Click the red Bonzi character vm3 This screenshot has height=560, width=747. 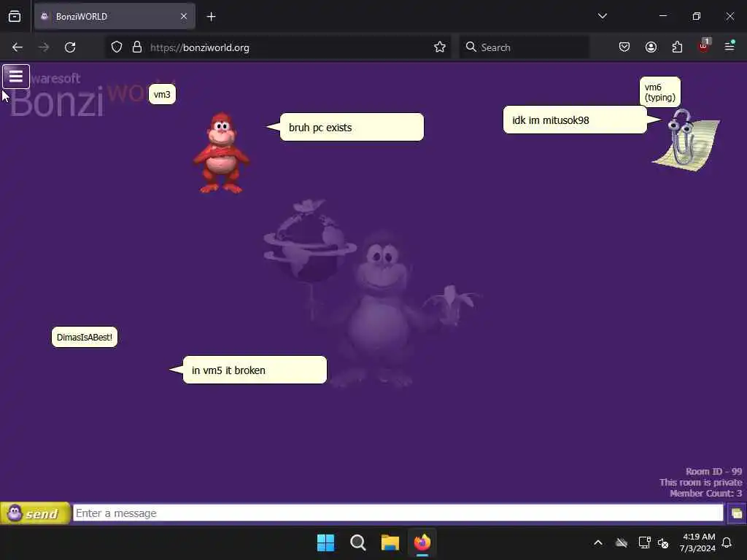pos(221,153)
